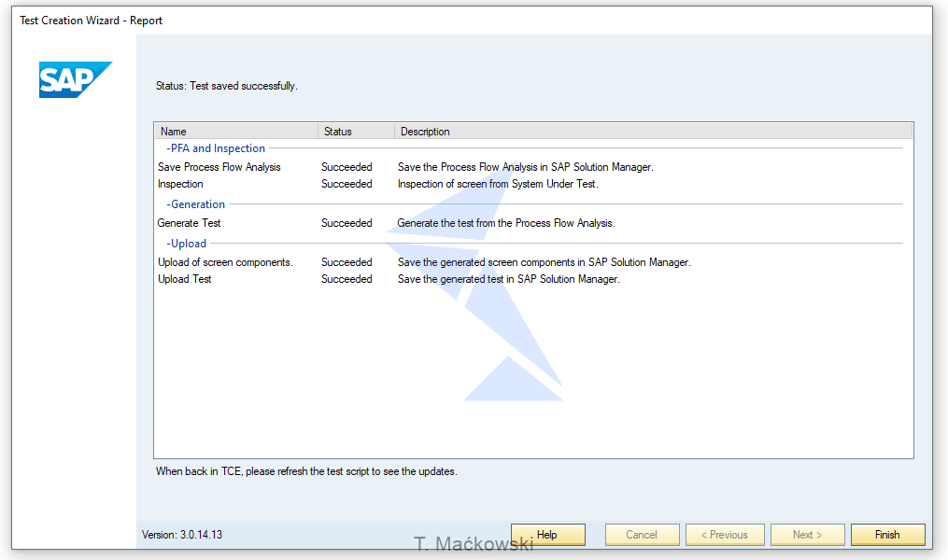948x560 pixels.
Task: Sort by the Name column header
Action: (x=236, y=131)
